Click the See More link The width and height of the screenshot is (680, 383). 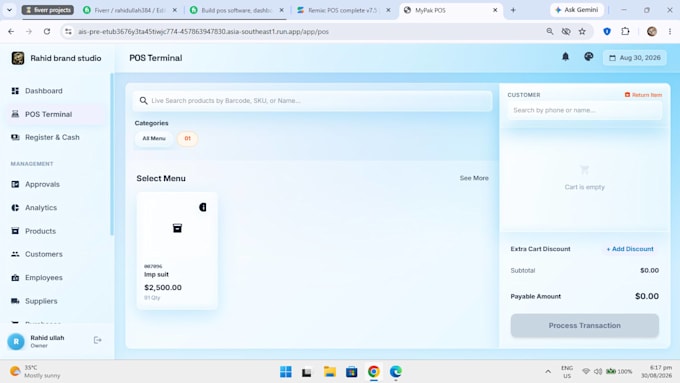pos(474,178)
